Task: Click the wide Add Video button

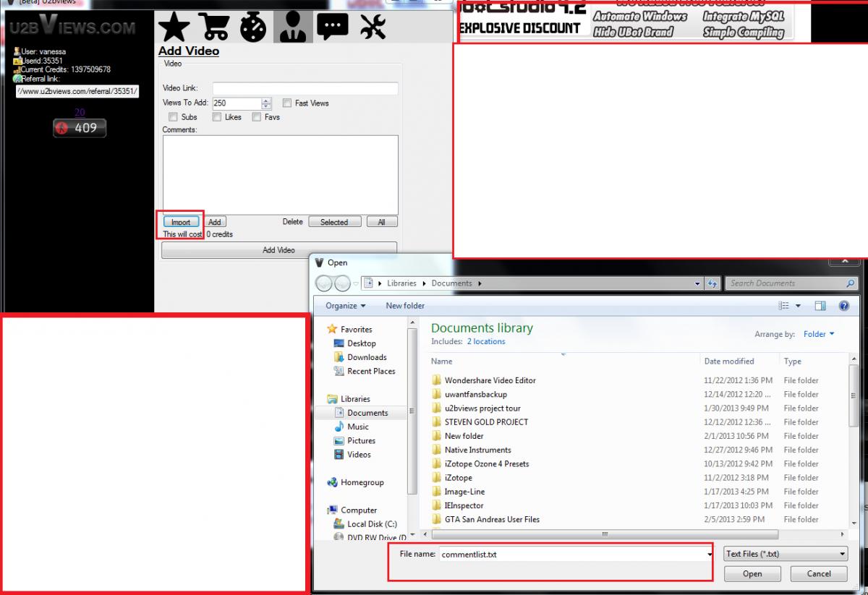Action: click(278, 250)
